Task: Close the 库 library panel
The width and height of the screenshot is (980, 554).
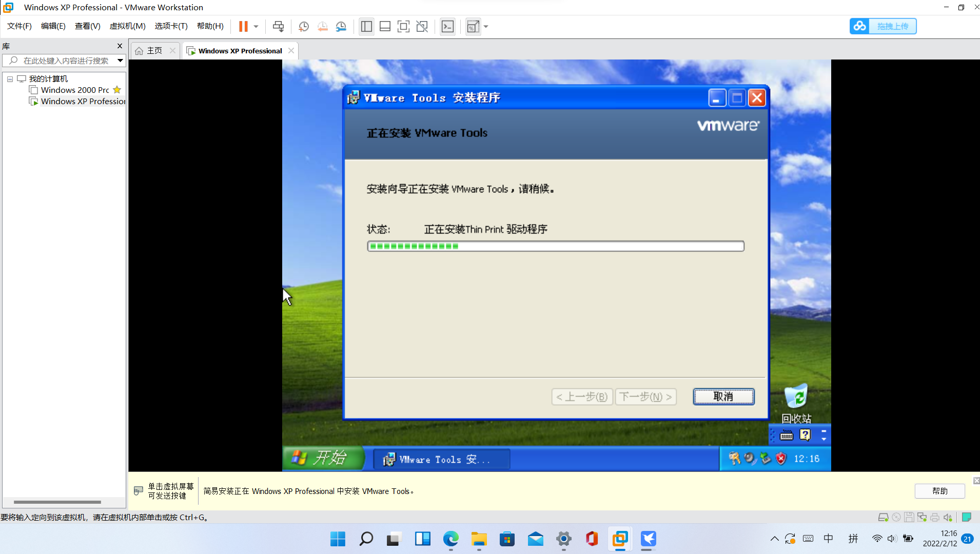Action: pos(120,46)
